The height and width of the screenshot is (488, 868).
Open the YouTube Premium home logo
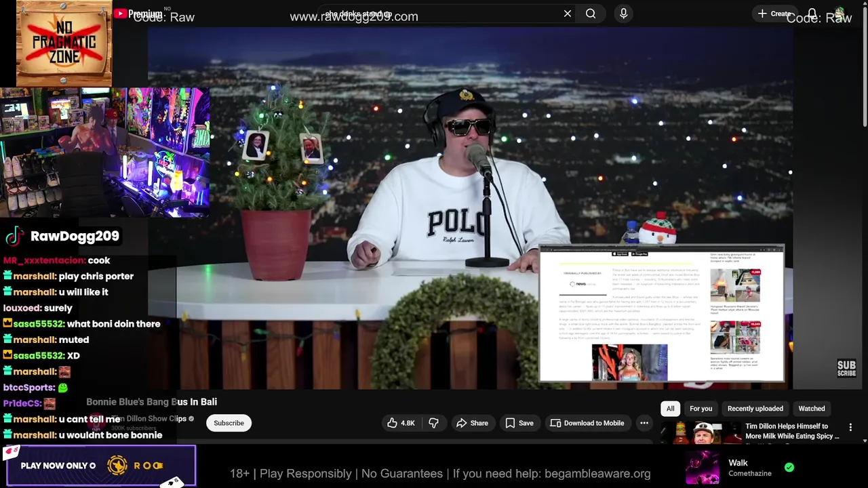point(138,14)
